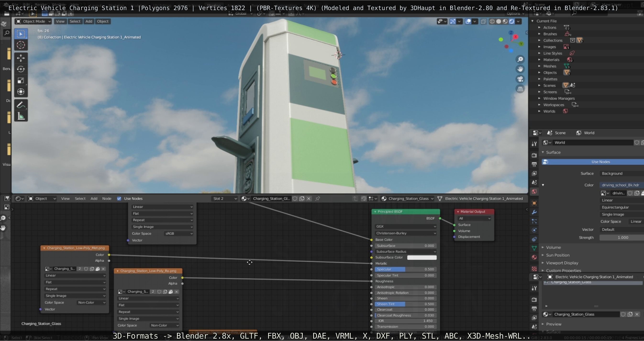Open the viewport Add menu
Image resolution: width=644 pixels, height=341 pixels.
[89, 22]
